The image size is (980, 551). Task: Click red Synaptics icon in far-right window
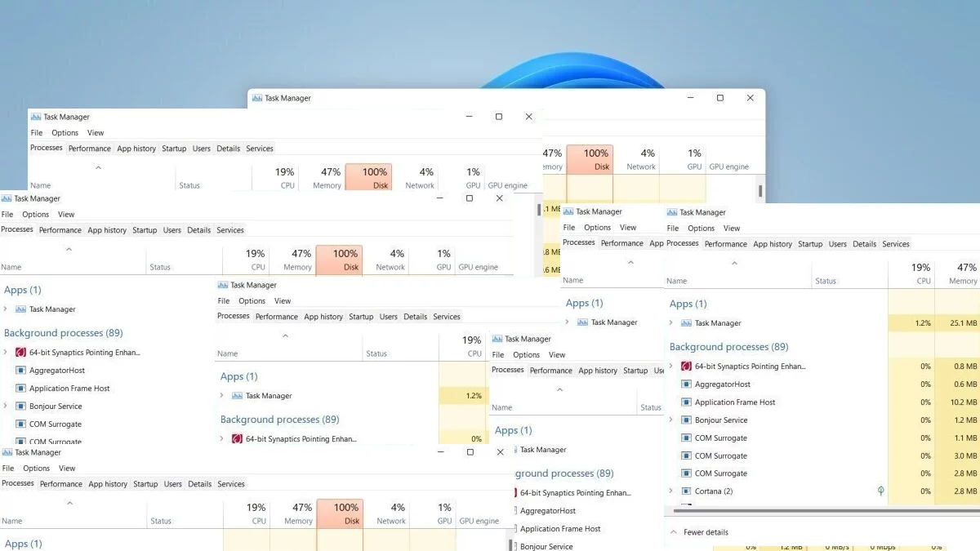pos(687,367)
